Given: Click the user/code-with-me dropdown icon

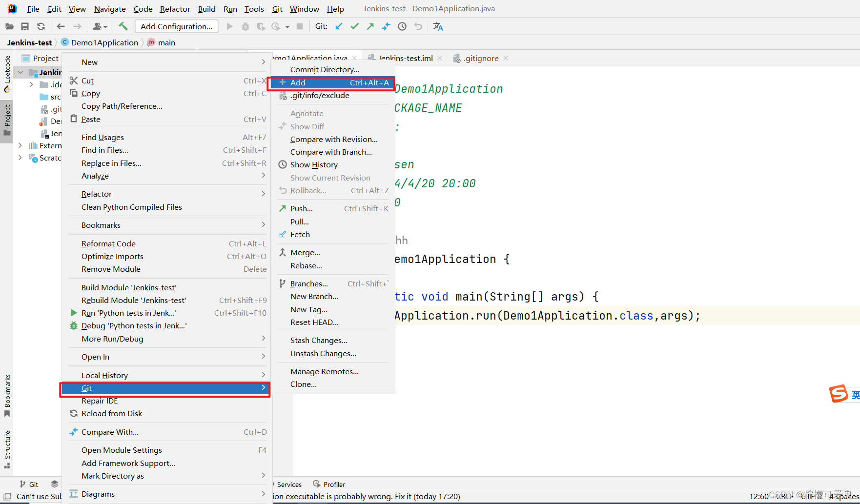Looking at the screenshot, I should (x=100, y=26).
